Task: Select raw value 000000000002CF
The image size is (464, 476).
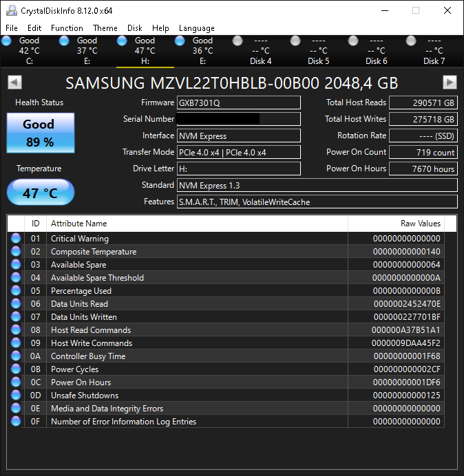Action: coord(407,369)
